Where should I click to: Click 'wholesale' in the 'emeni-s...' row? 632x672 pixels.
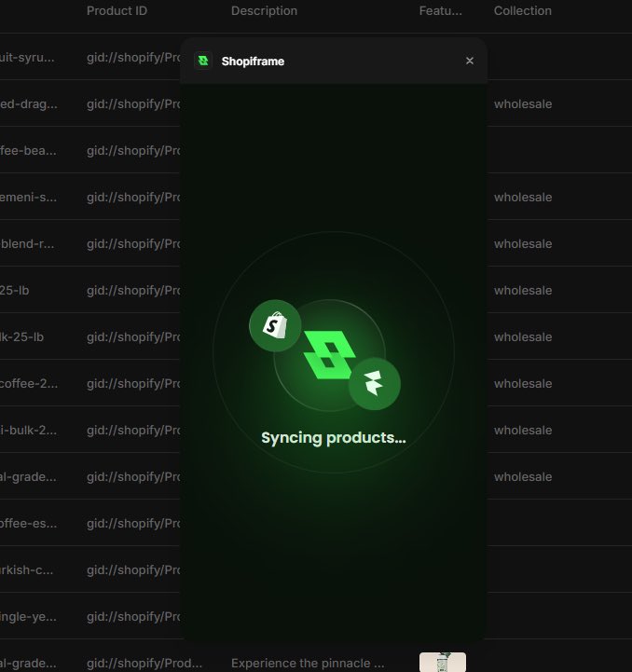[523, 198]
